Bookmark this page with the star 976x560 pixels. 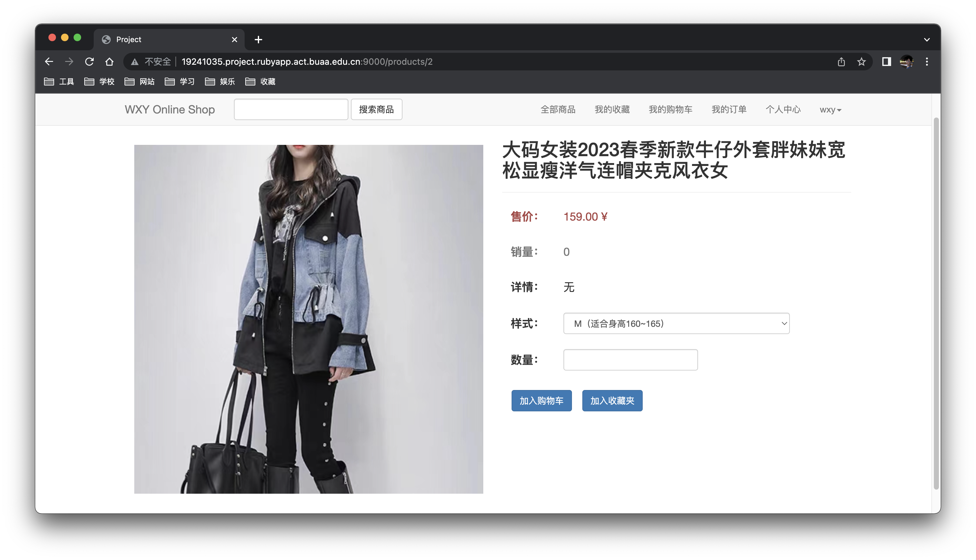coord(861,62)
